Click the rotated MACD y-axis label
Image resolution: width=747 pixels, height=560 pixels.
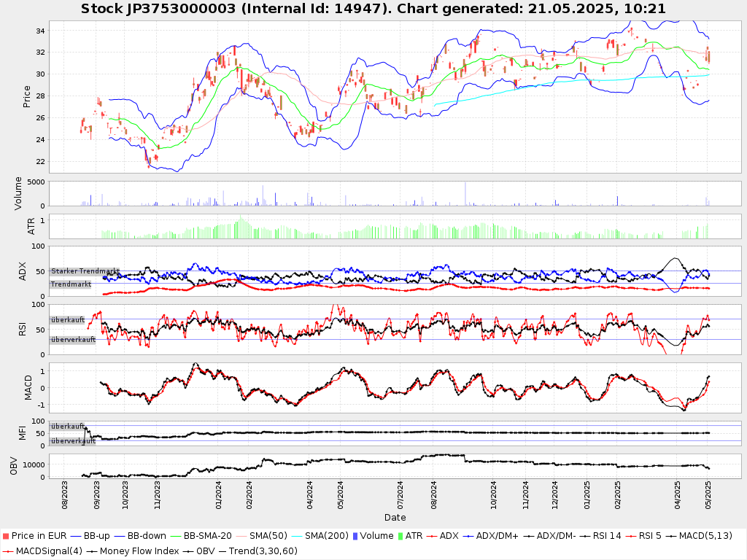pos(28,388)
